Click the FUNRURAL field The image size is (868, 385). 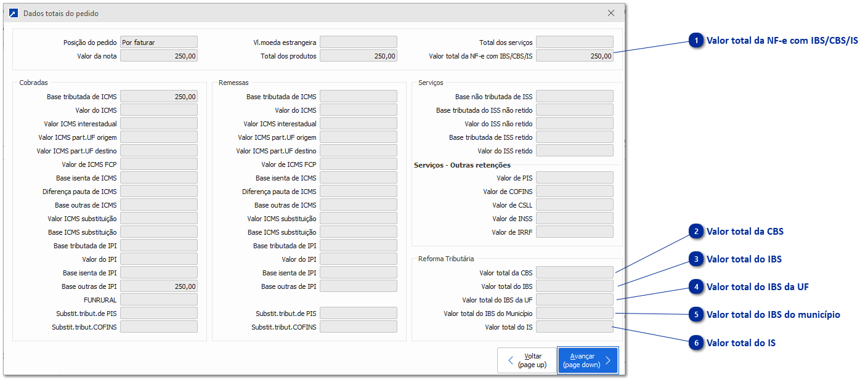(x=159, y=300)
